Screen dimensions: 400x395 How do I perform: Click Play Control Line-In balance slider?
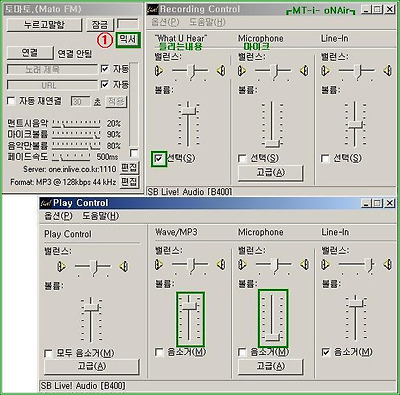[357, 265]
